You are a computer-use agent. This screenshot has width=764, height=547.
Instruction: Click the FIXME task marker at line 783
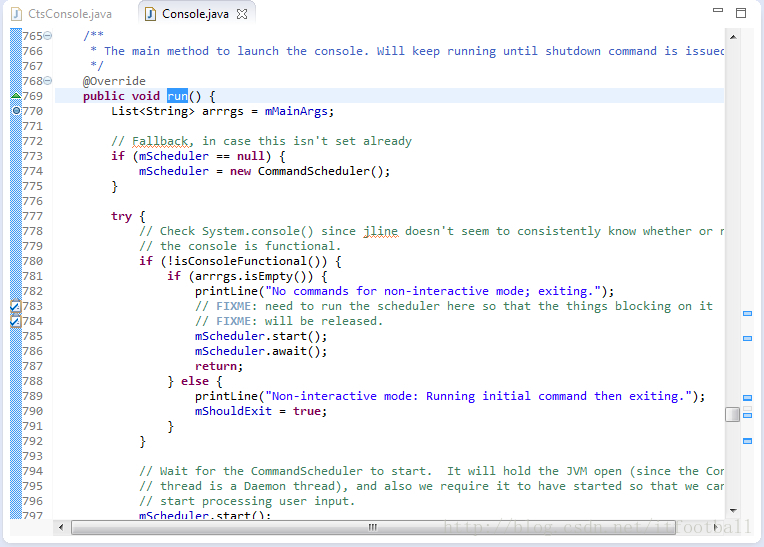(x=16, y=306)
